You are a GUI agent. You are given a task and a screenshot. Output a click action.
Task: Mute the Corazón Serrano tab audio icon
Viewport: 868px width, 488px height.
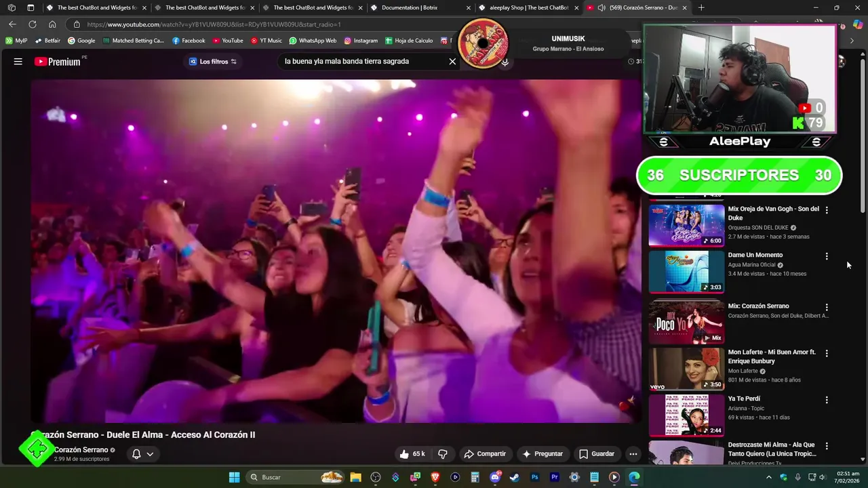coord(601,7)
